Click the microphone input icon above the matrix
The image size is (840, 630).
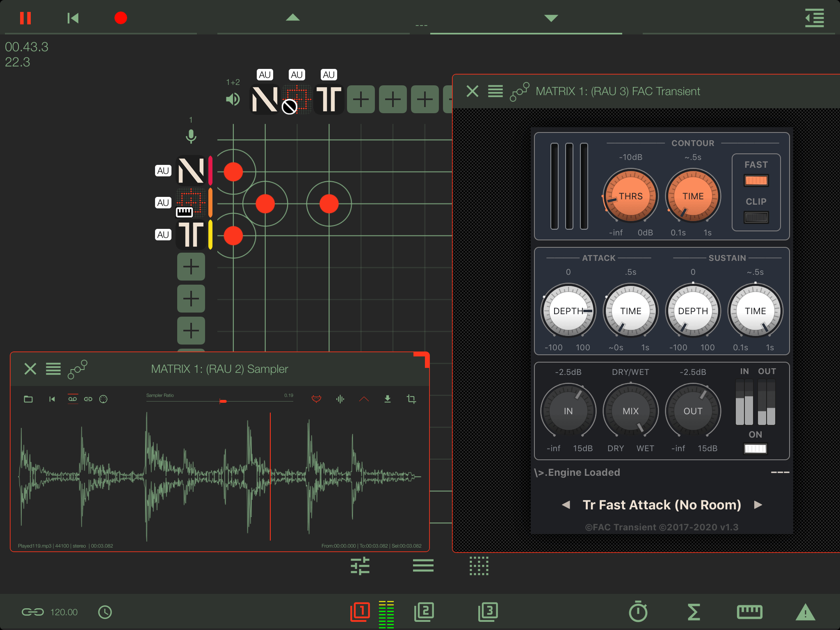(x=191, y=135)
